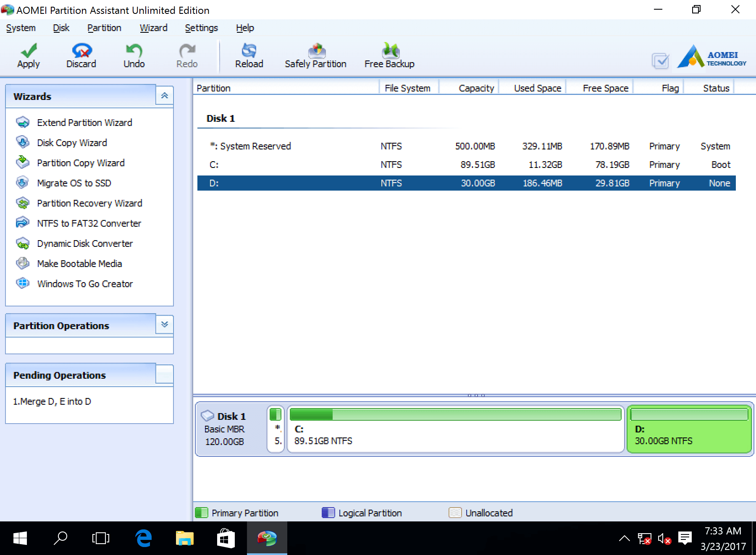Sort by Capacity column header

[469, 88]
